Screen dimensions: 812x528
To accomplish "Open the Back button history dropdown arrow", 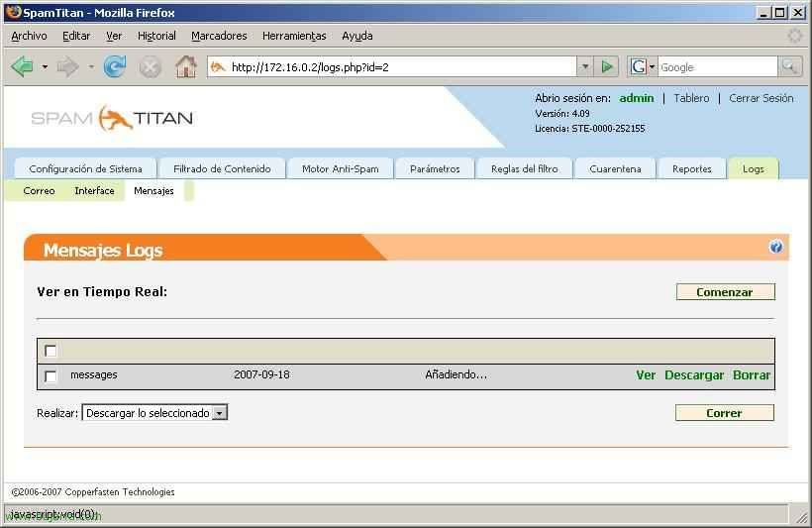I will pyautogui.click(x=45, y=66).
